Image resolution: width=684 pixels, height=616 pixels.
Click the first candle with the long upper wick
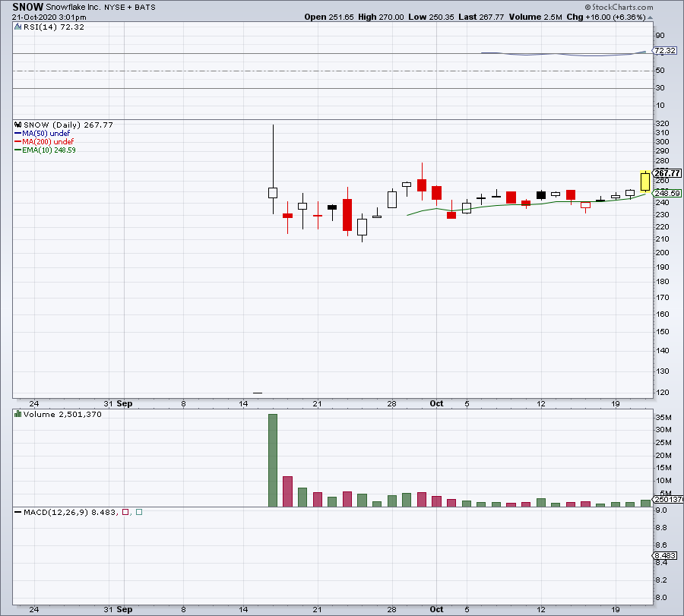point(273,193)
